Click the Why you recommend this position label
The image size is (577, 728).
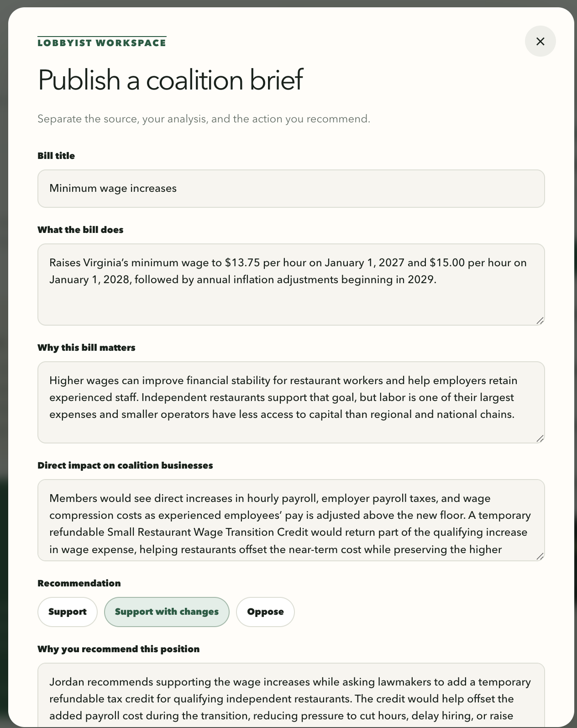click(118, 649)
